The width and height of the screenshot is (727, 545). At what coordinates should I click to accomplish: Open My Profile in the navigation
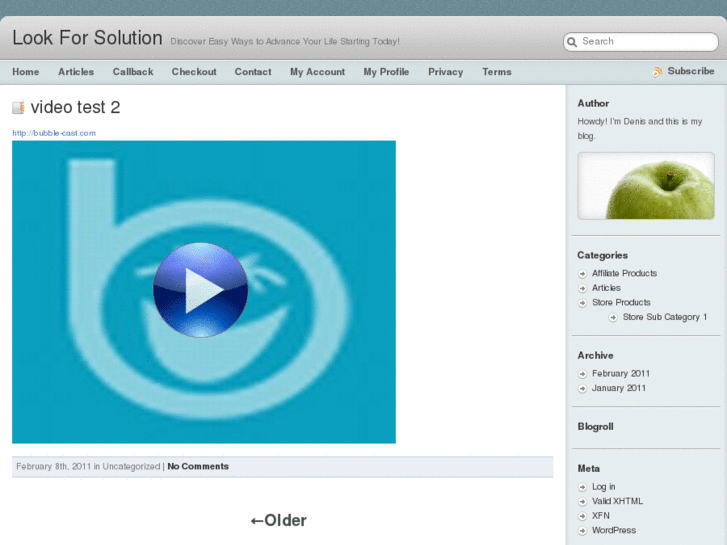(x=386, y=72)
